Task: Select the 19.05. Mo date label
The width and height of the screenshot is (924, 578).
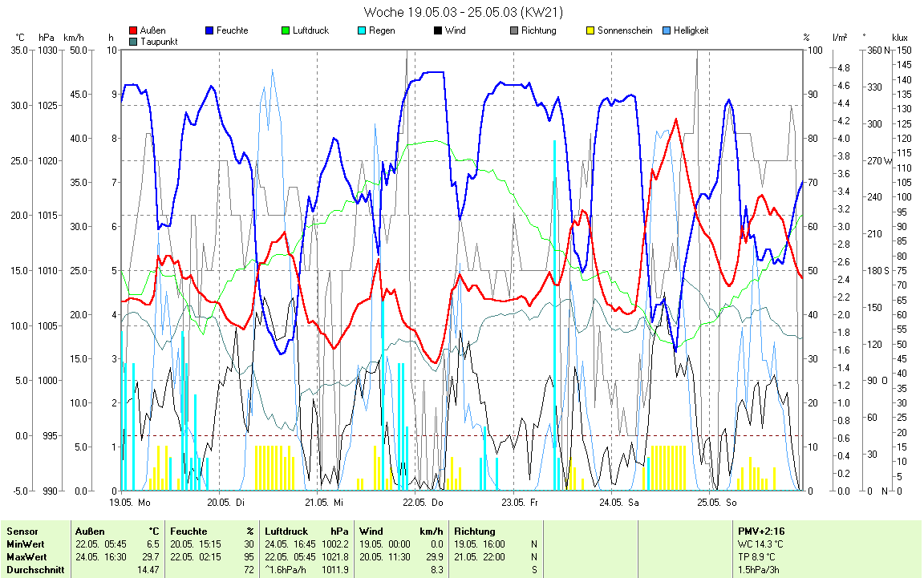Action: pyautogui.click(x=130, y=503)
